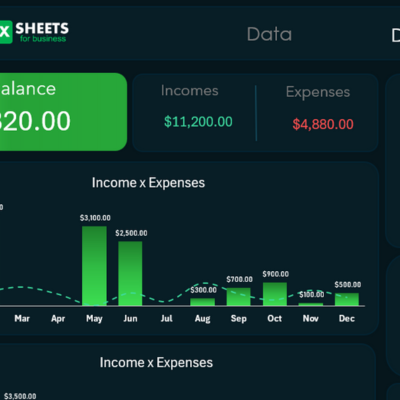Click the Aug $300.00 bar

203,302
